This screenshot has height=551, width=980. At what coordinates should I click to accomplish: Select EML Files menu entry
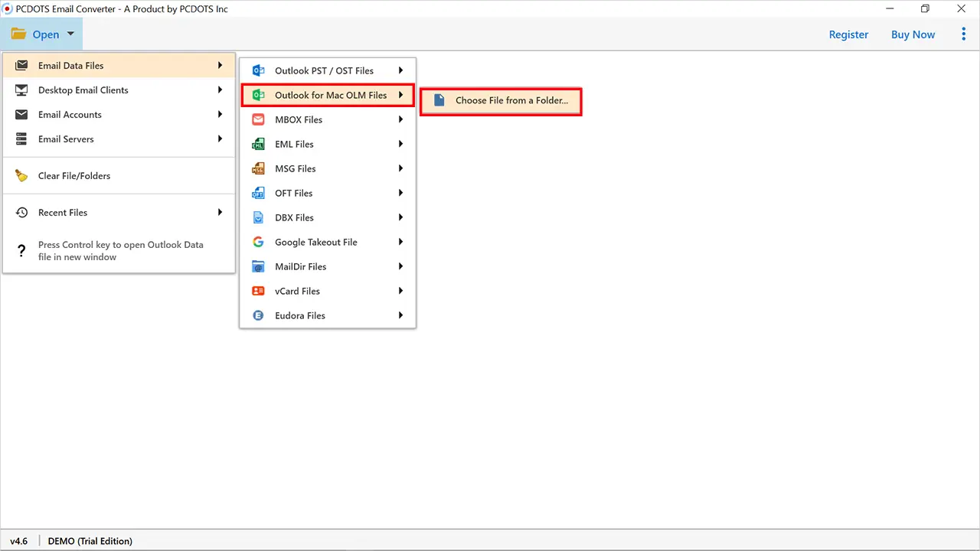click(x=328, y=144)
